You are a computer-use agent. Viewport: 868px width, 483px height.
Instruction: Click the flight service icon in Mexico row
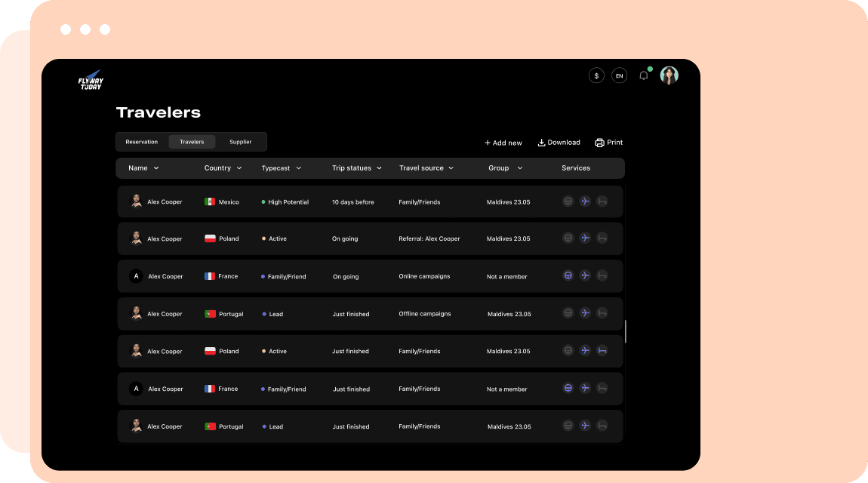(585, 202)
